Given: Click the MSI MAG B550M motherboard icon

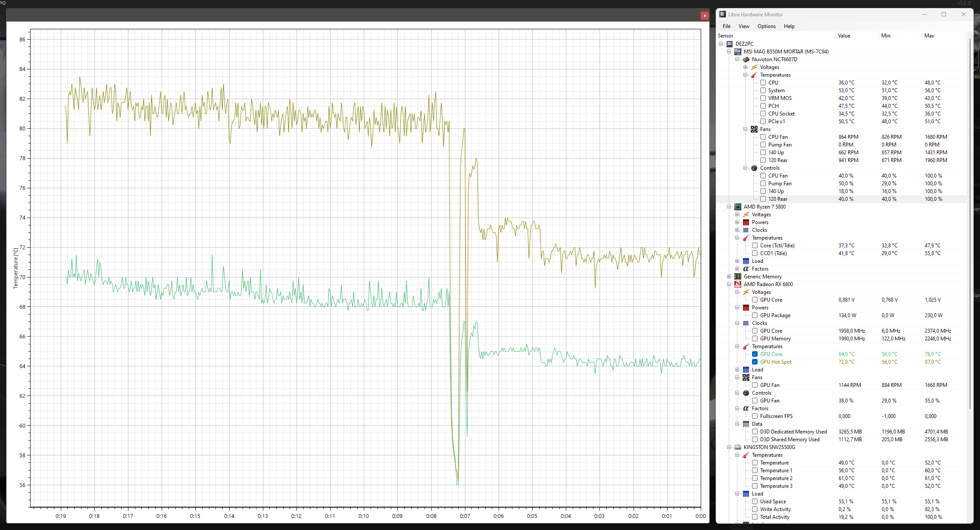Looking at the screenshot, I should tap(738, 52).
